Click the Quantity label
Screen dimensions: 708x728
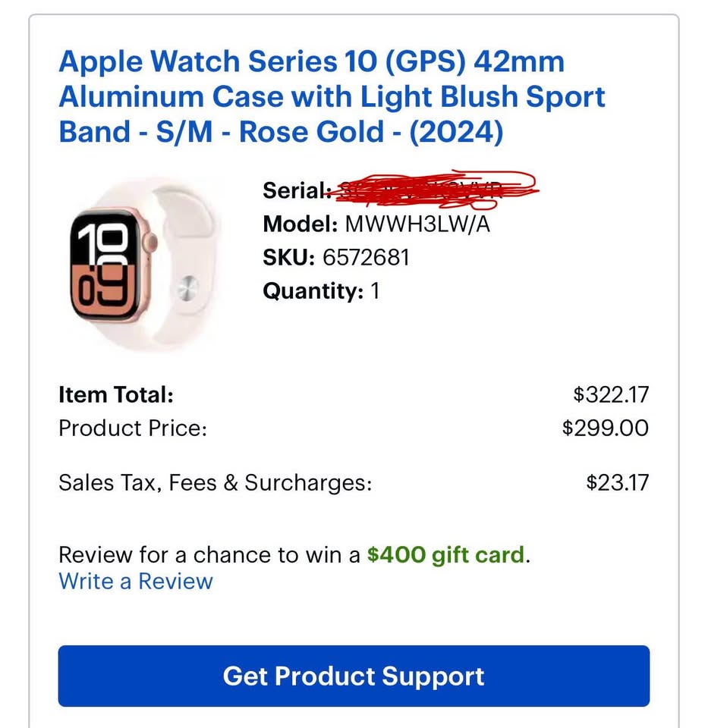(313, 291)
